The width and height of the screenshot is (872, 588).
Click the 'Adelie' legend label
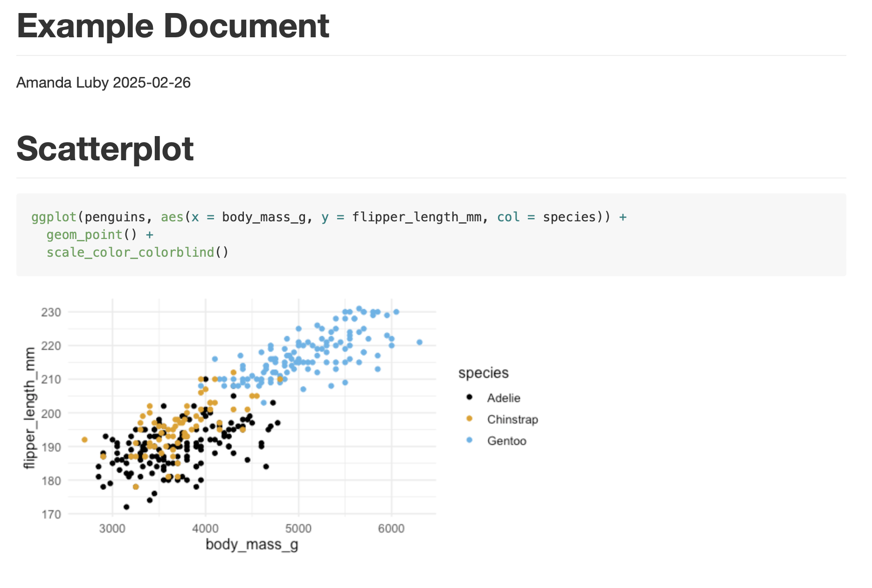[503, 398]
